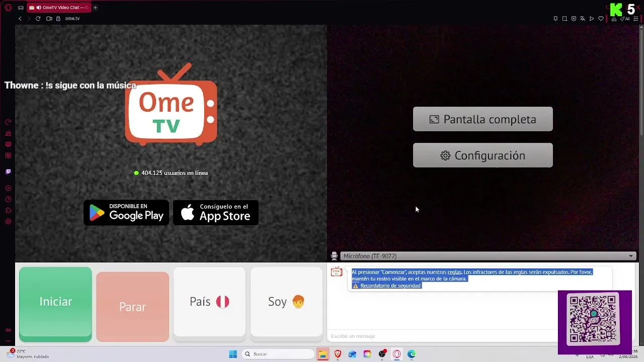Open the ad blocker shield
644x362 pixels.
click(x=574, y=19)
